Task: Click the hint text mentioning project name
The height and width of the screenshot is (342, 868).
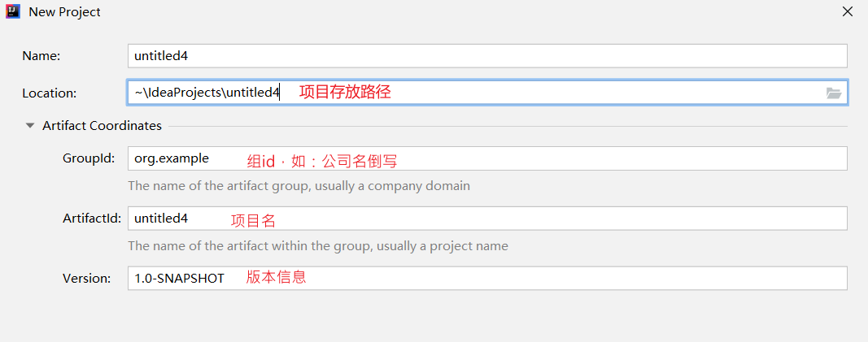Action: (x=317, y=246)
